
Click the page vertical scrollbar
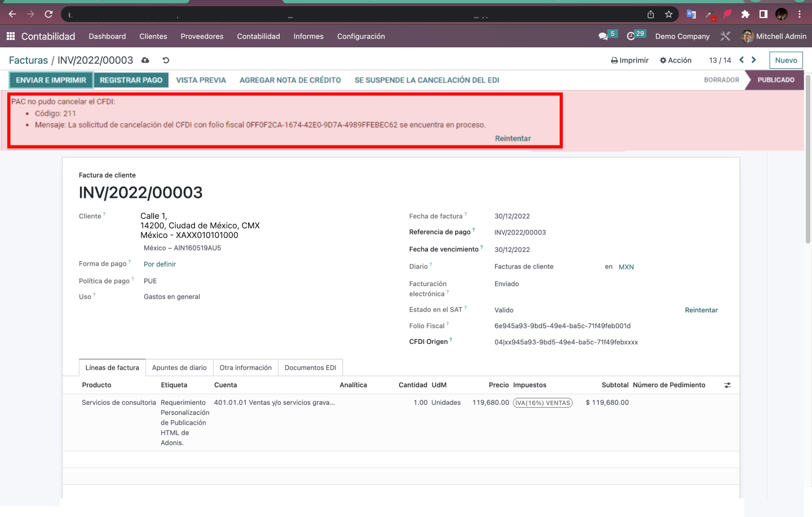(808, 159)
